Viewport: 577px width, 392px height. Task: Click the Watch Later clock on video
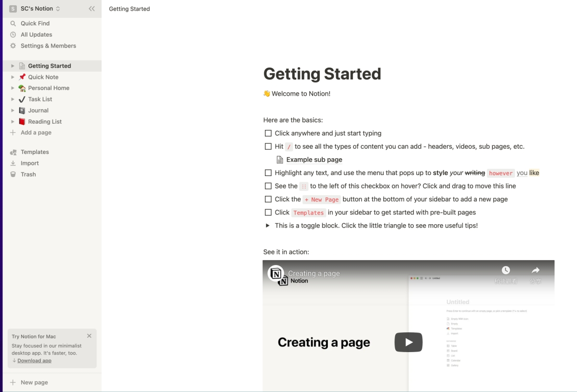point(506,270)
